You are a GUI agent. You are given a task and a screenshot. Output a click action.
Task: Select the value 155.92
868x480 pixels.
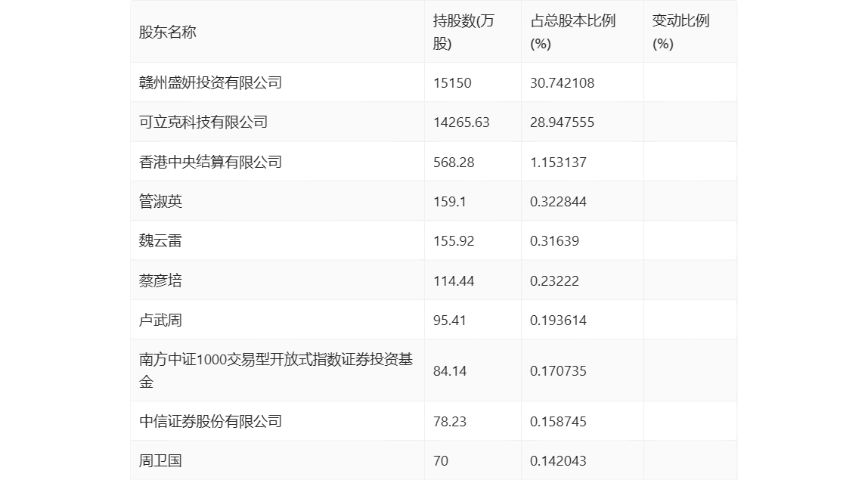454,241
